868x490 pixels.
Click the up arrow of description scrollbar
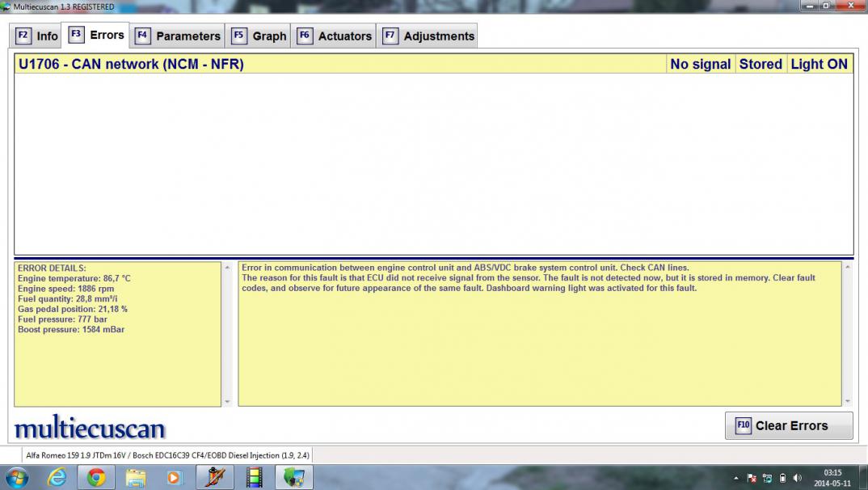click(848, 268)
